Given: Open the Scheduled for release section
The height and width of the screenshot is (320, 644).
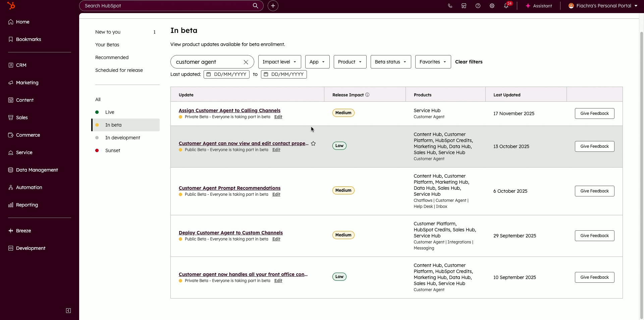Looking at the screenshot, I should (x=119, y=70).
